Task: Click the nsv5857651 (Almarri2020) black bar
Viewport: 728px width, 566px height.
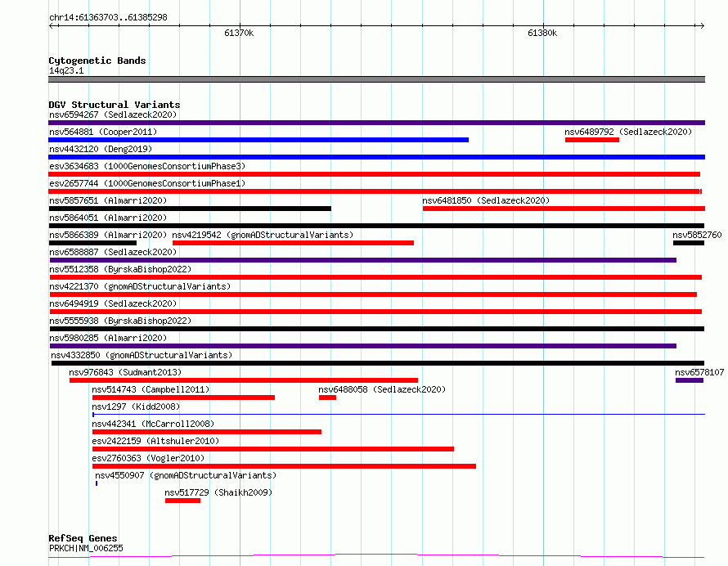Action: pyautogui.click(x=190, y=209)
